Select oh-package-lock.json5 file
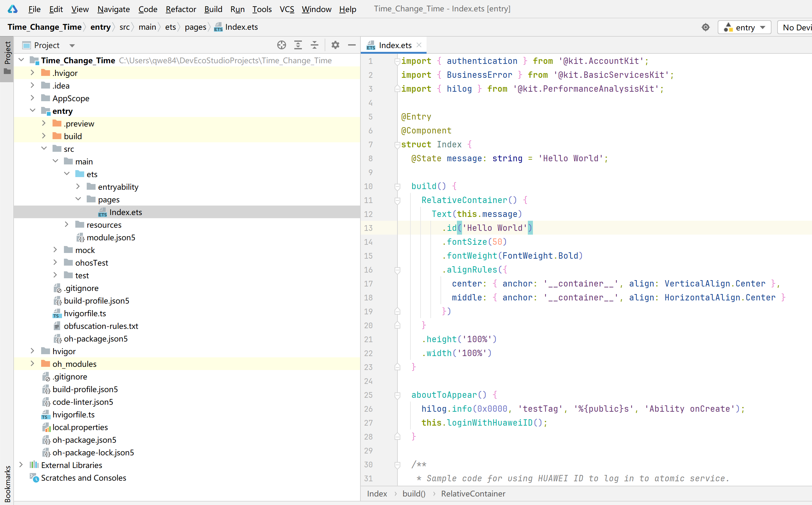 (x=187, y=453)
